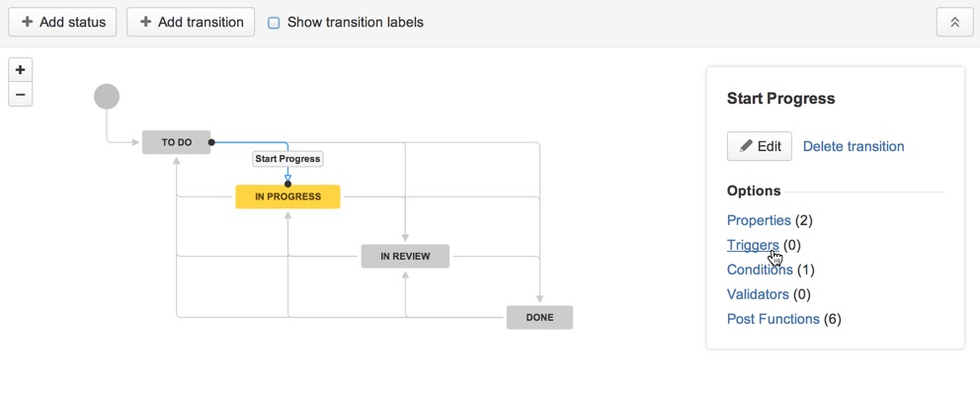Click the Add status button
The width and height of the screenshot is (980, 394).
[62, 23]
